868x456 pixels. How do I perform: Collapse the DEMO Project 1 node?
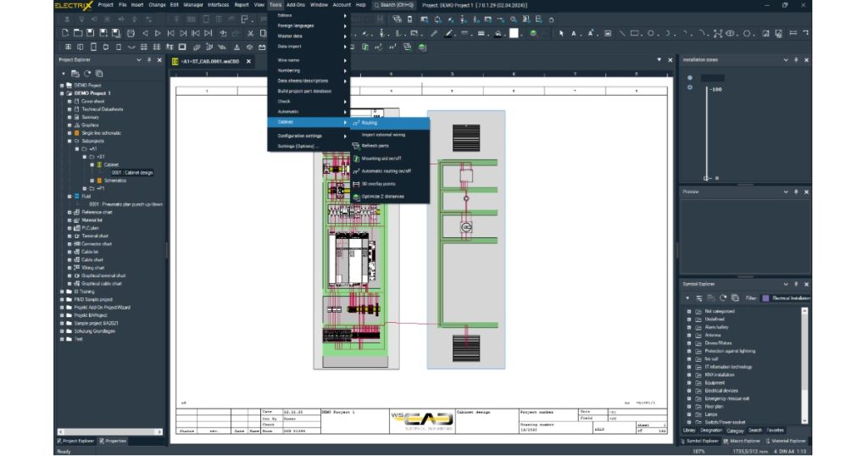pyautogui.click(x=62, y=93)
